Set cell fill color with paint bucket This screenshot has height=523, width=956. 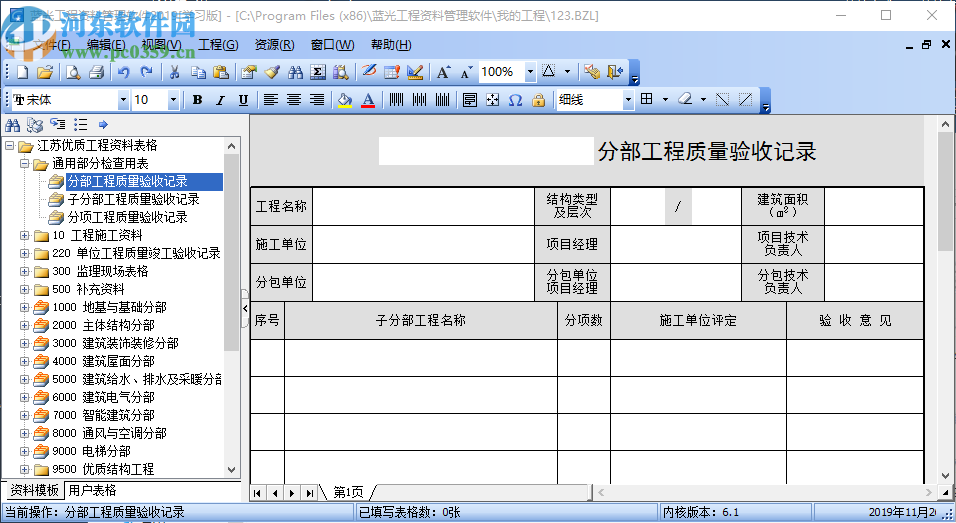345,100
